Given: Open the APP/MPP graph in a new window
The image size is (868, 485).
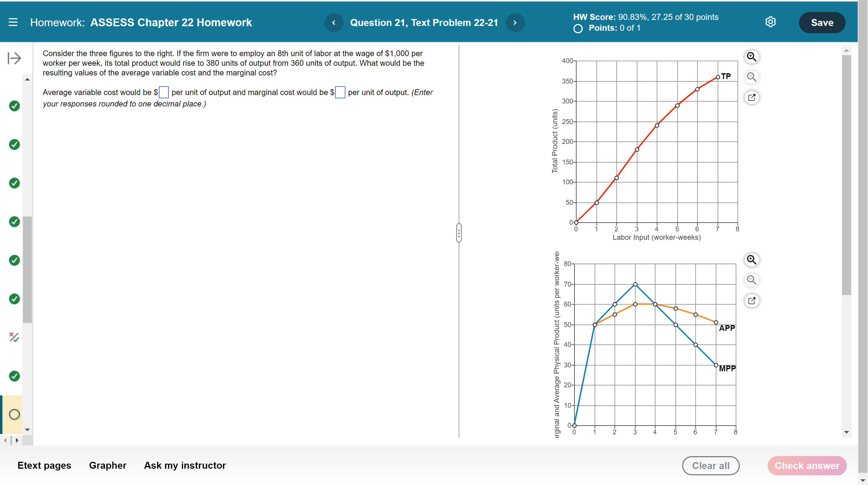Looking at the screenshot, I should pos(752,300).
